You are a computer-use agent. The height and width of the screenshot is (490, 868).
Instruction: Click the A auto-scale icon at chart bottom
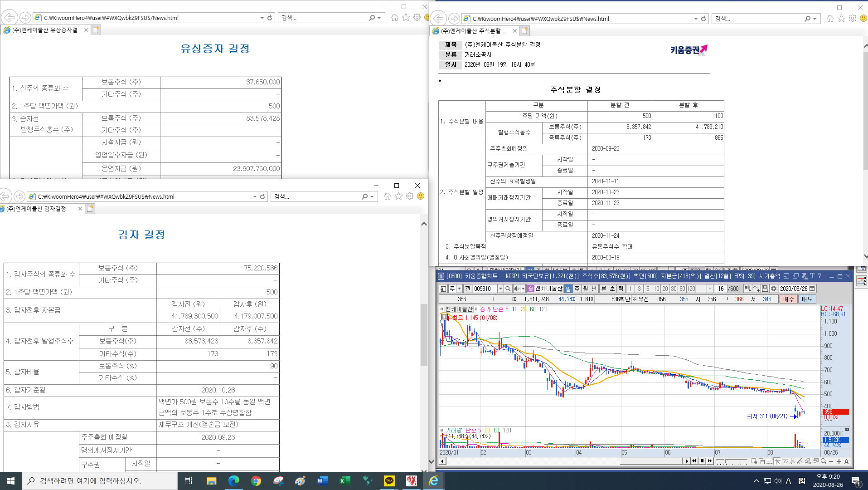(x=846, y=461)
